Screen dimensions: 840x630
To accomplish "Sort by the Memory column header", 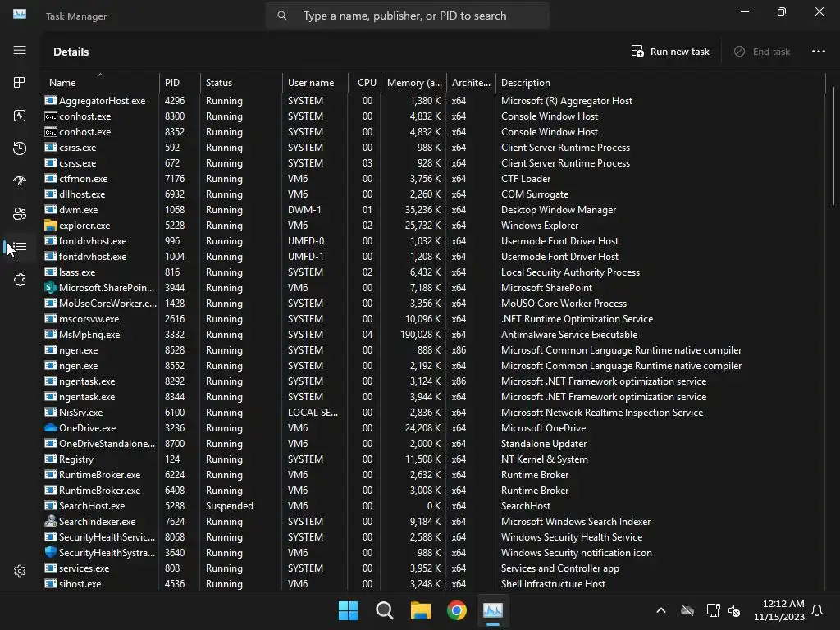I will 413,83.
